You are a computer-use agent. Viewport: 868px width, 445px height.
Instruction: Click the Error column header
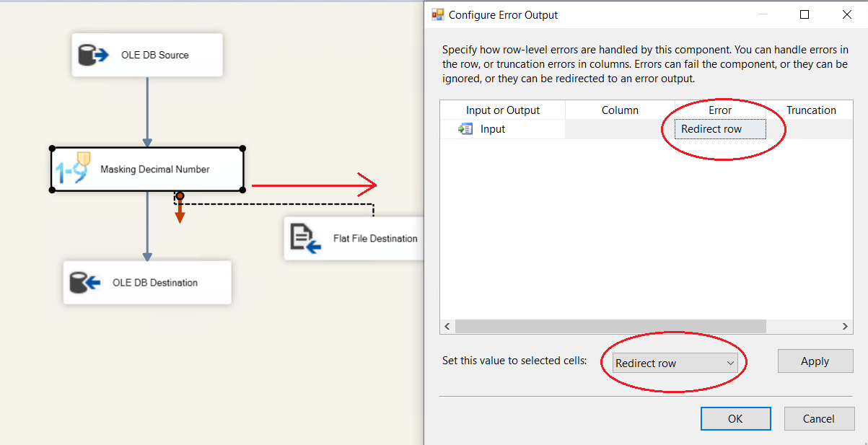pos(719,110)
